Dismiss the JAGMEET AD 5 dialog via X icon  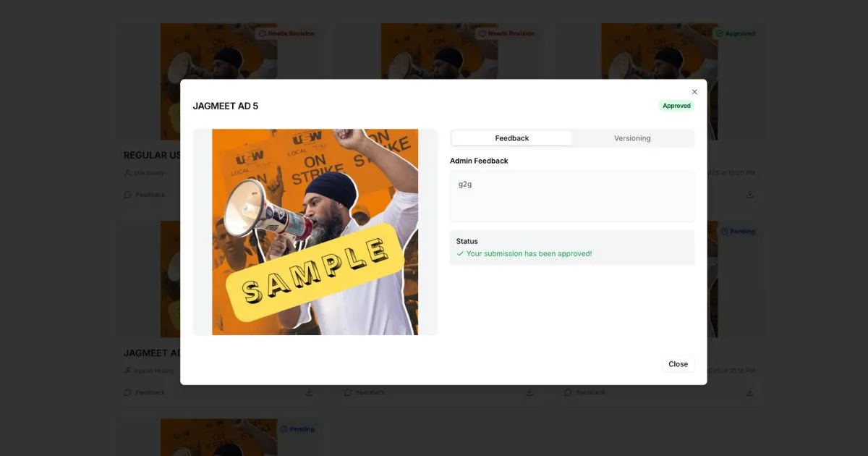(x=694, y=92)
